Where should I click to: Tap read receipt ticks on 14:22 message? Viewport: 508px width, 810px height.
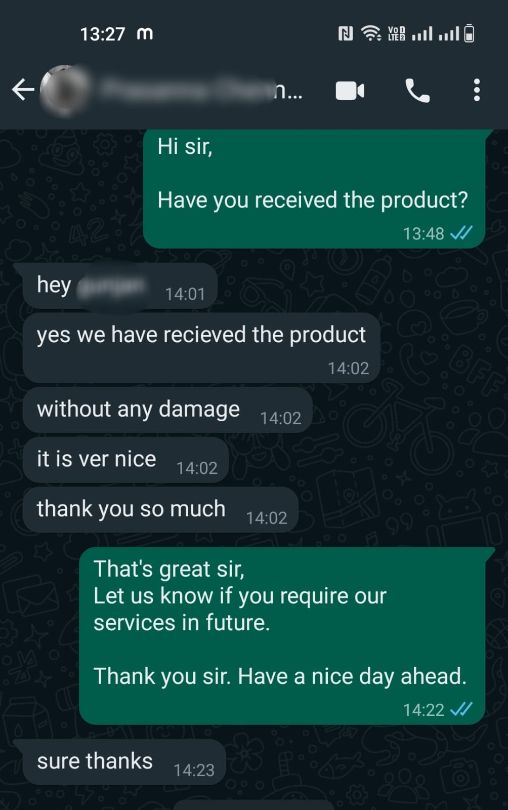[461, 709]
